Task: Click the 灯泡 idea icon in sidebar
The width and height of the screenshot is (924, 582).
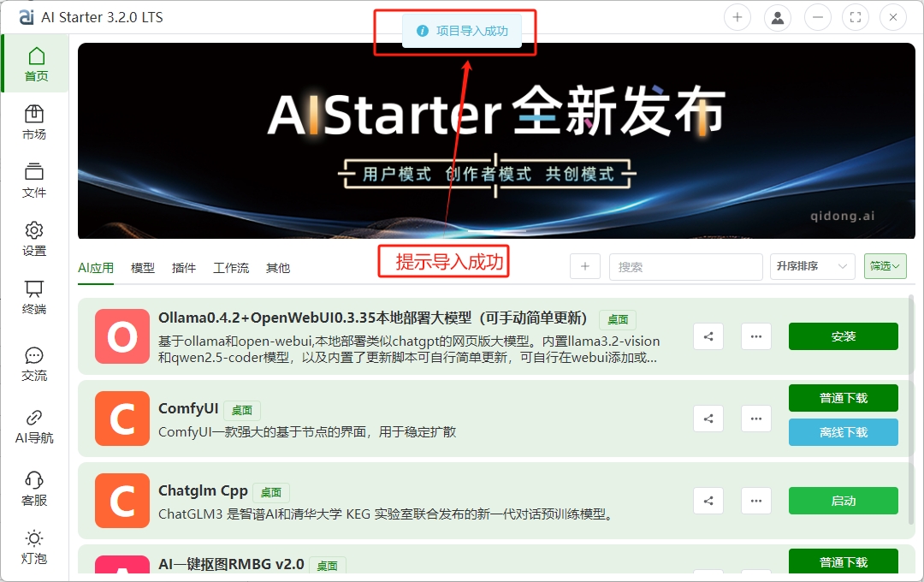Action: click(x=34, y=545)
